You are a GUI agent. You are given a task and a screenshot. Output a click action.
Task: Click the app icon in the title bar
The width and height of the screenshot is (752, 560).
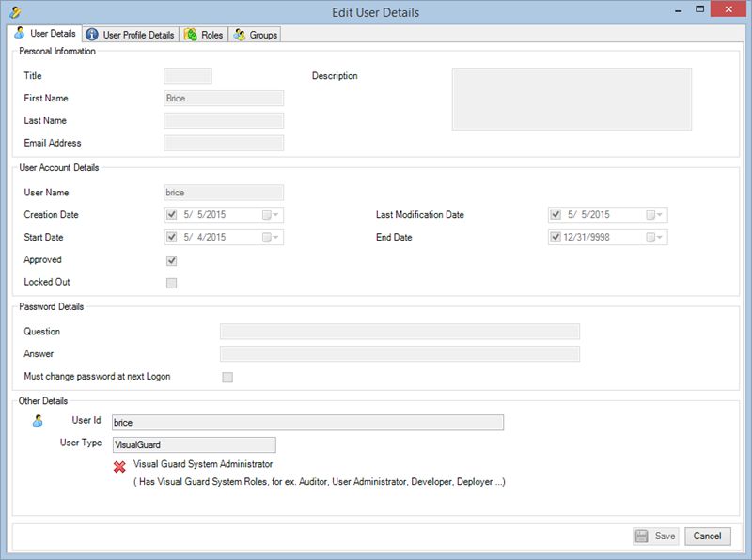click(15, 12)
